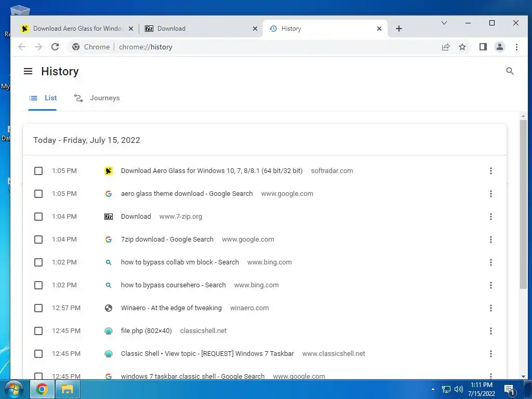Check the bypass collab vm block entry

(x=38, y=262)
